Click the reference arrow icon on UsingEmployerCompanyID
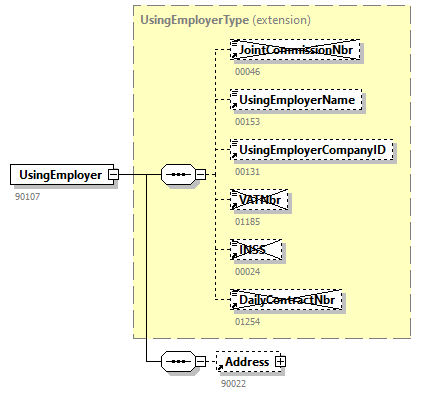This screenshot has height=394, width=429. [234, 155]
